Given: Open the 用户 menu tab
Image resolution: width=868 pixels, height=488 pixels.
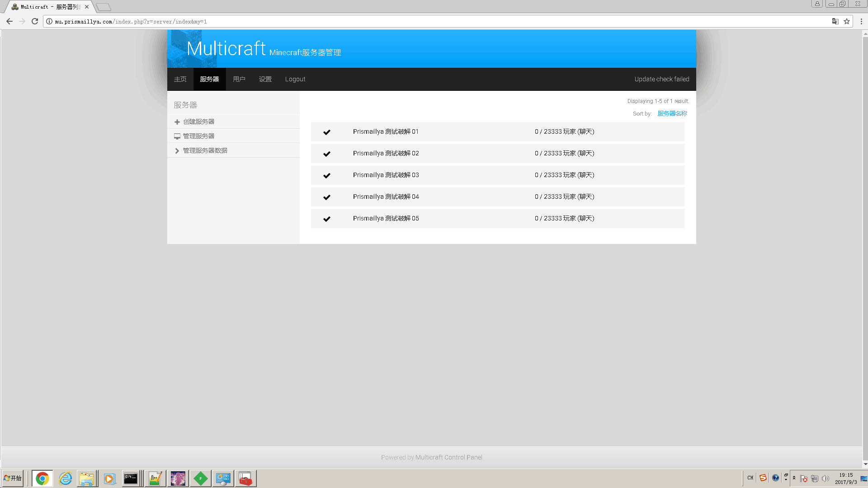Looking at the screenshot, I should click(239, 79).
